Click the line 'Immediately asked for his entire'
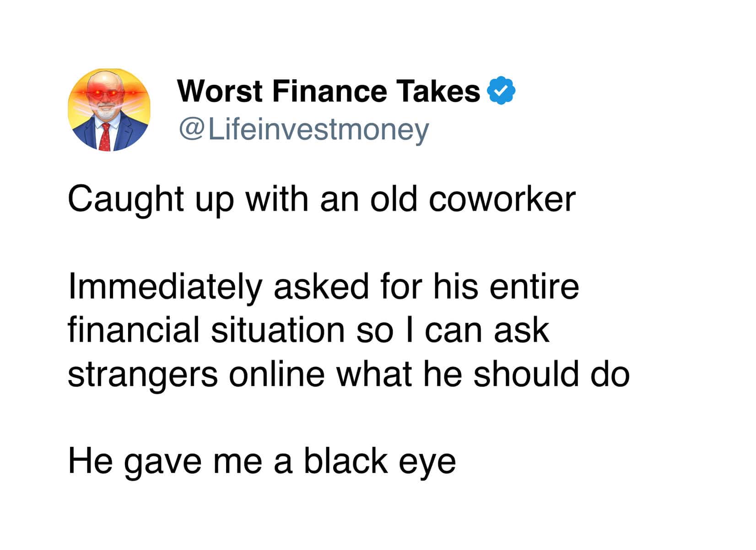The image size is (756, 550). point(323,287)
